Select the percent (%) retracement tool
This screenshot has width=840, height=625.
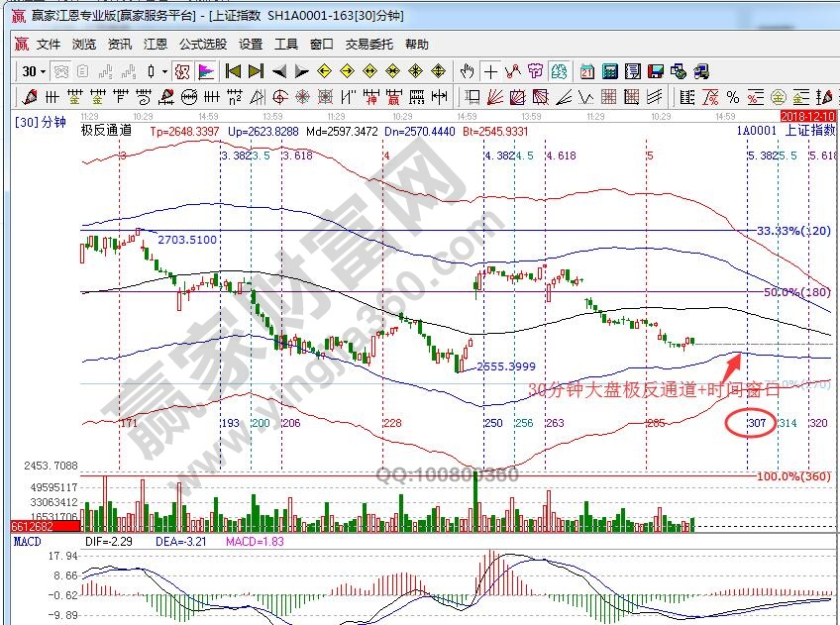(732, 97)
